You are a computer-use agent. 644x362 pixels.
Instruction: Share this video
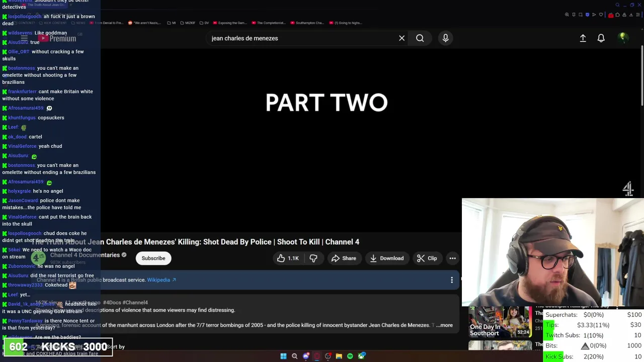click(344, 258)
